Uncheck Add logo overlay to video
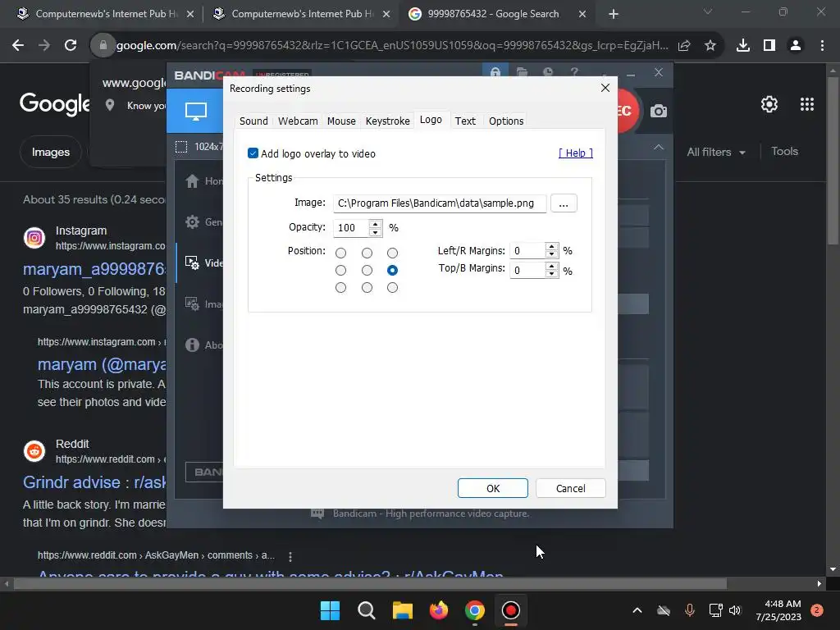This screenshot has width=840, height=630. 253,153
